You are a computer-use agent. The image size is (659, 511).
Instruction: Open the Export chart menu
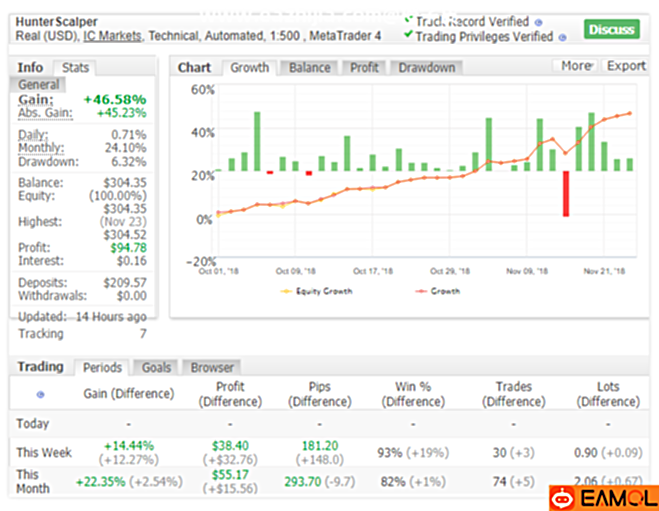(626, 67)
